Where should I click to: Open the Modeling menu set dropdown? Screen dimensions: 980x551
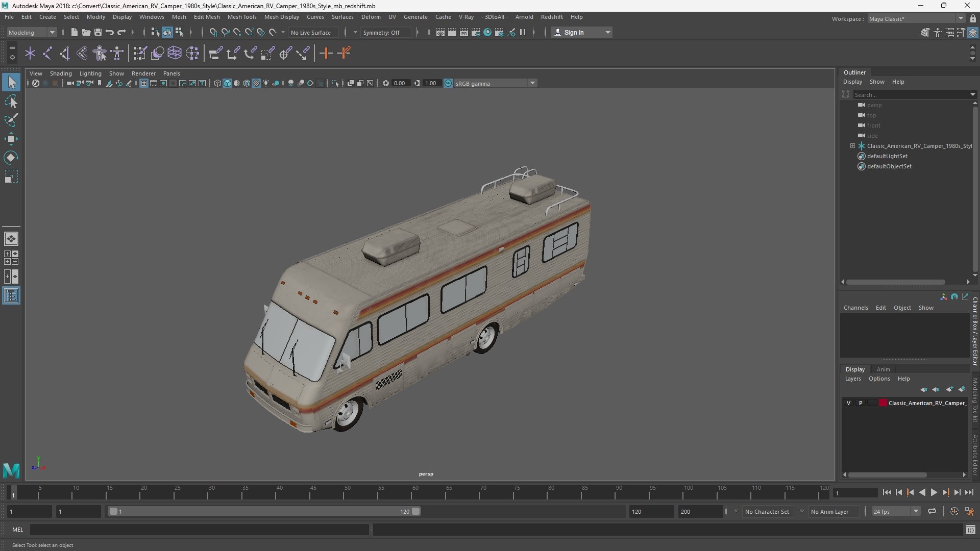point(32,32)
